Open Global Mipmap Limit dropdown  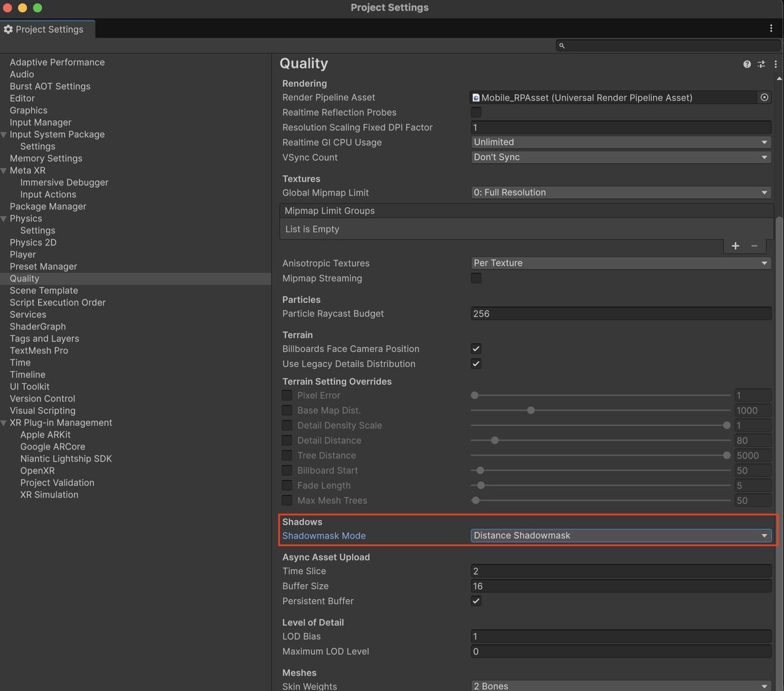click(621, 193)
